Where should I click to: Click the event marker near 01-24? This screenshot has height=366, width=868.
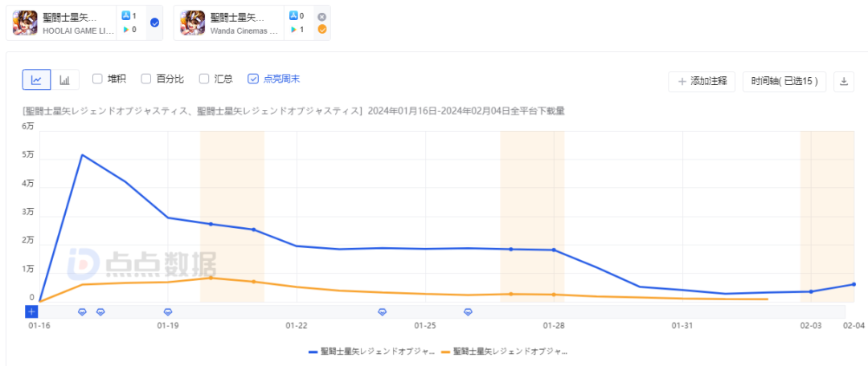pos(382,311)
